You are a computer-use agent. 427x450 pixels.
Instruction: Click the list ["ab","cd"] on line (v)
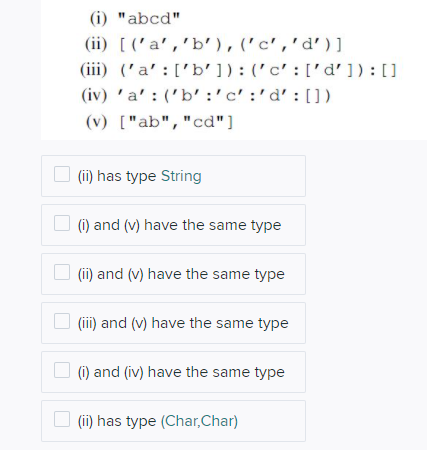[x=176, y=122]
